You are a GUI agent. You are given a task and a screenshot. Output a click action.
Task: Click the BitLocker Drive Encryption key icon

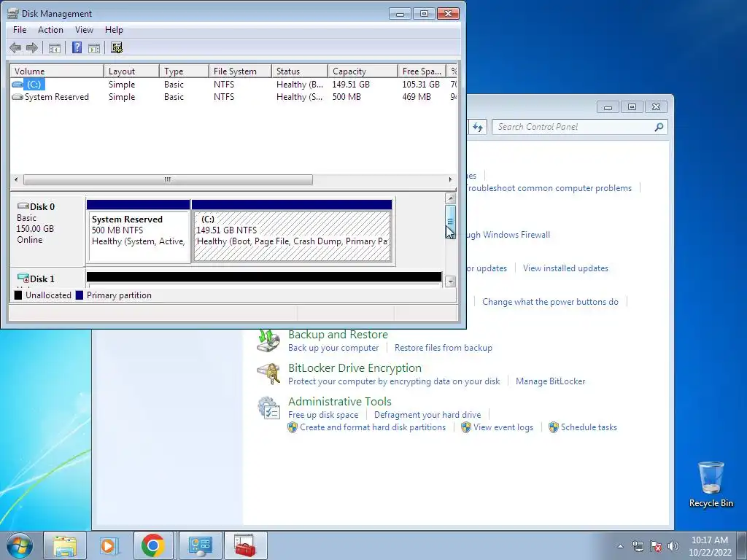268,374
